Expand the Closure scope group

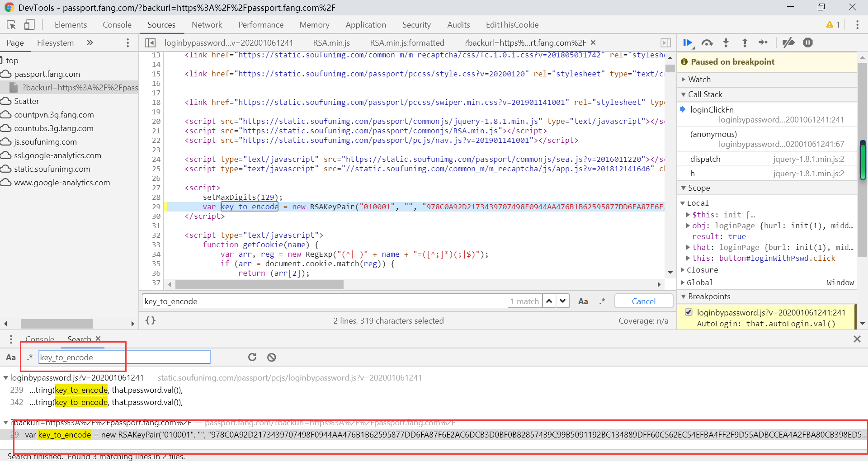pyautogui.click(x=683, y=270)
